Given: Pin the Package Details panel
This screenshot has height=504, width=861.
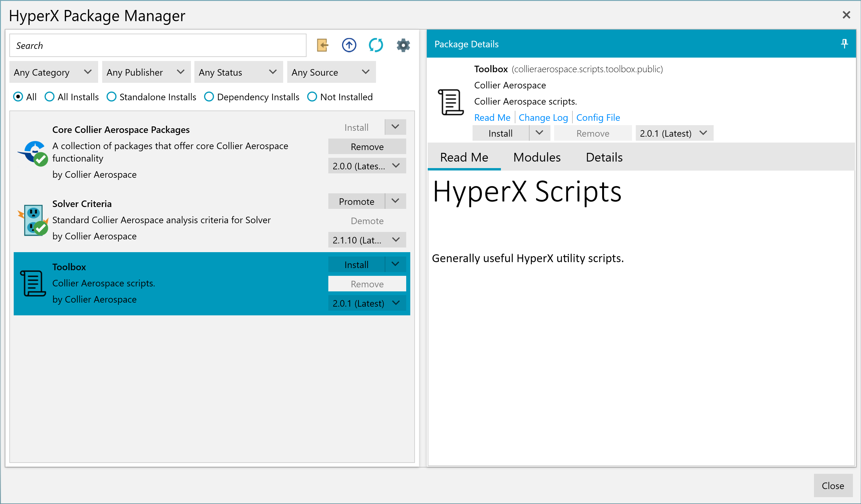Looking at the screenshot, I should pos(844,44).
